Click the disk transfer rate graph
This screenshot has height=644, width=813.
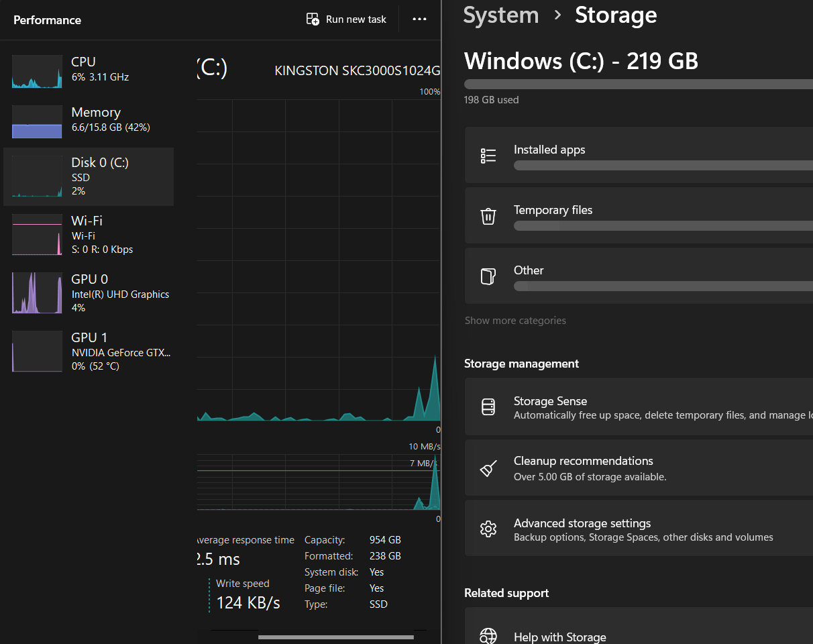319,482
